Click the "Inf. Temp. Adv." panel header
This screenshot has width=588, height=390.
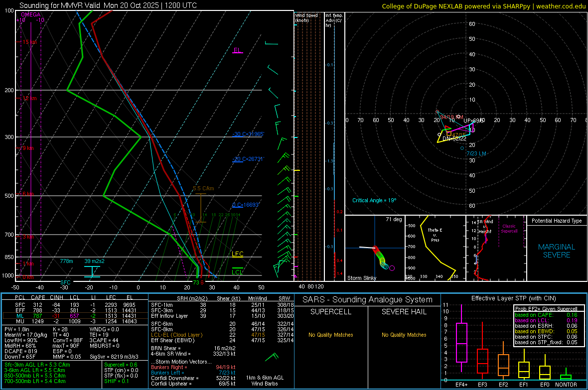[x=333, y=20]
